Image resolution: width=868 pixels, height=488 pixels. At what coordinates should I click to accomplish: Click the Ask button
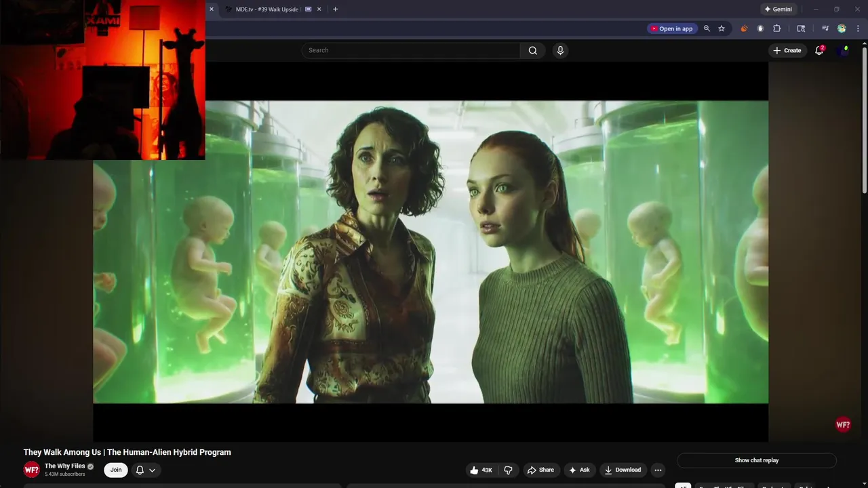[x=579, y=470]
